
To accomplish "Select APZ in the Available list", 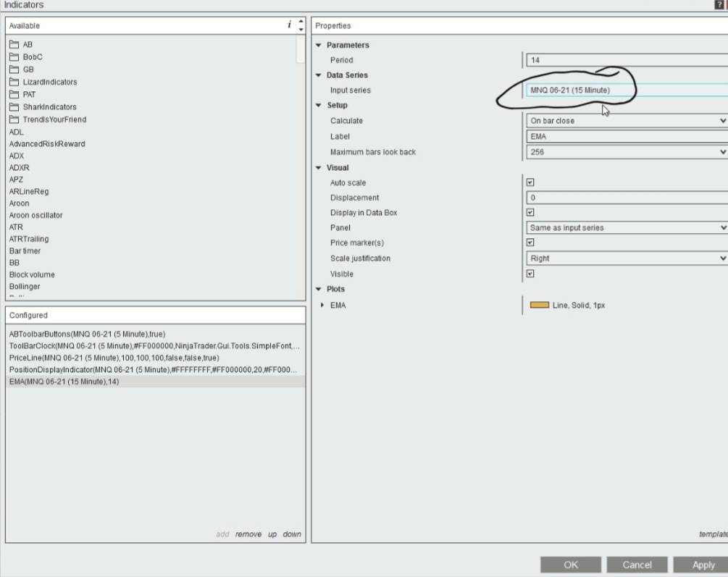I will pyautogui.click(x=16, y=180).
